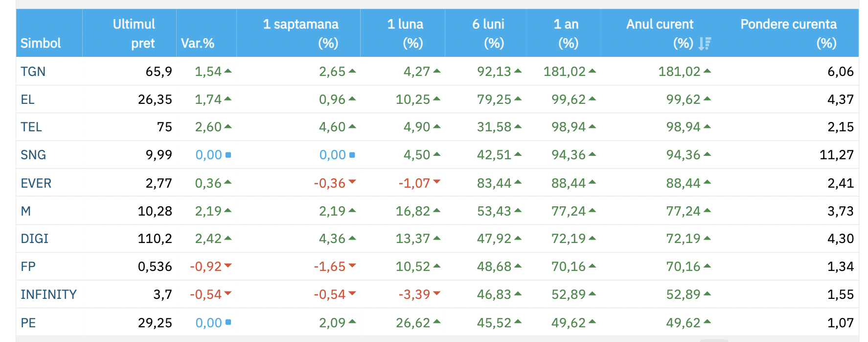The image size is (868, 342).
Task: Open the DIGI symbol link
Action: coord(34,239)
